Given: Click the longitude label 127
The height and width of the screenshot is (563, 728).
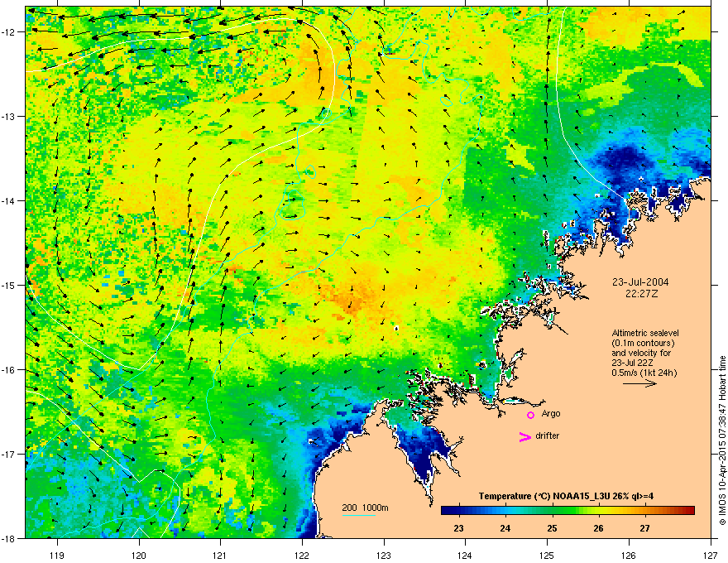Looking at the screenshot, I should (x=711, y=555).
